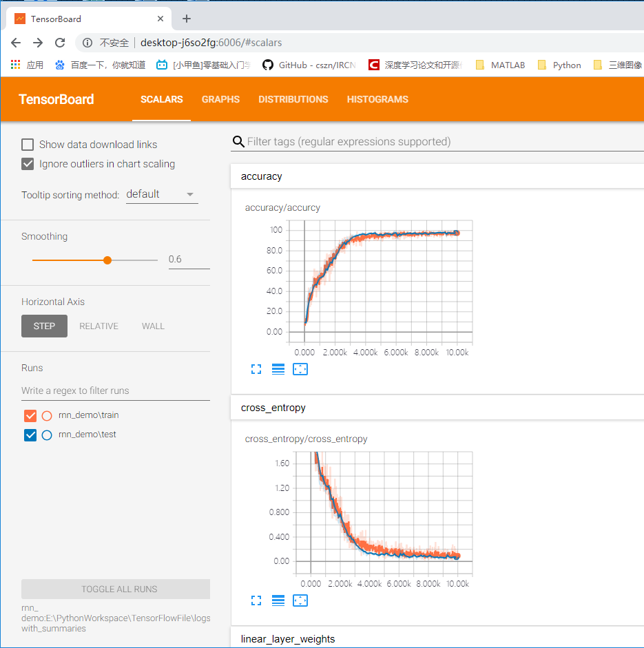Toggle y-axis log scale on accuracy chart
The height and width of the screenshot is (648, 644).
click(x=278, y=369)
